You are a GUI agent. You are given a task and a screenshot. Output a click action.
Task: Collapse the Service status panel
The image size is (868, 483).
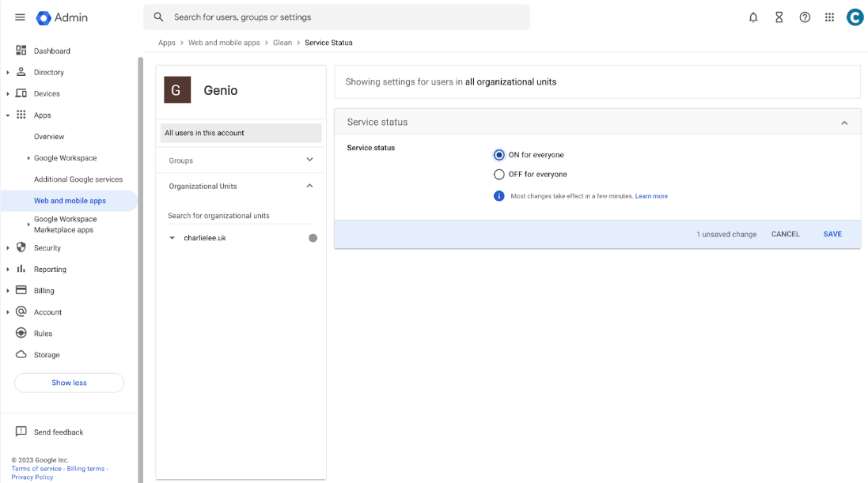coord(844,123)
